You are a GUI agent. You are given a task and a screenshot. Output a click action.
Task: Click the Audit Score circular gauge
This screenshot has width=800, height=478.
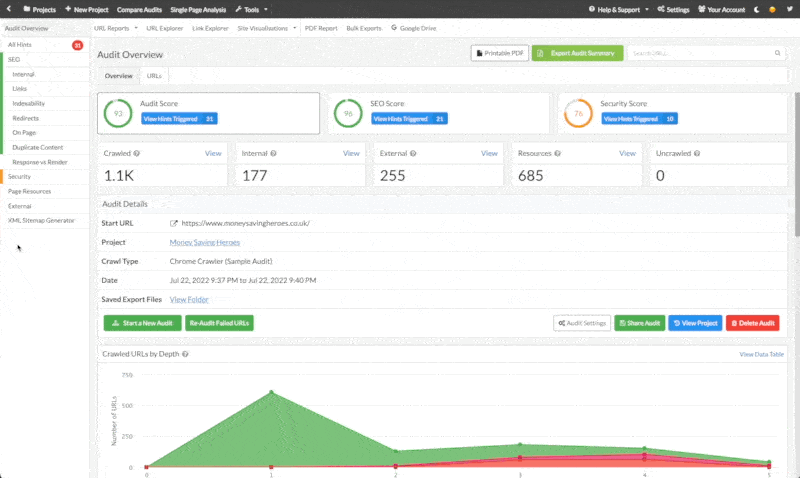[x=118, y=113]
